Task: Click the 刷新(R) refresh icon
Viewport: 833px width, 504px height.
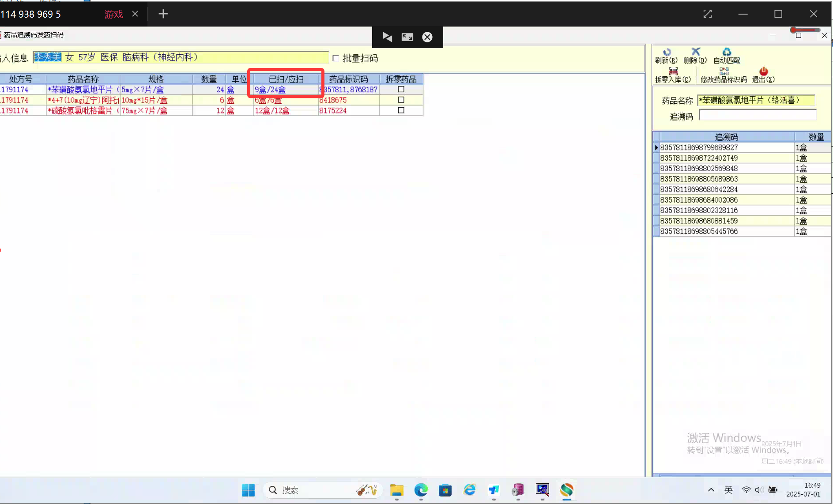Action: [x=667, y=52]
